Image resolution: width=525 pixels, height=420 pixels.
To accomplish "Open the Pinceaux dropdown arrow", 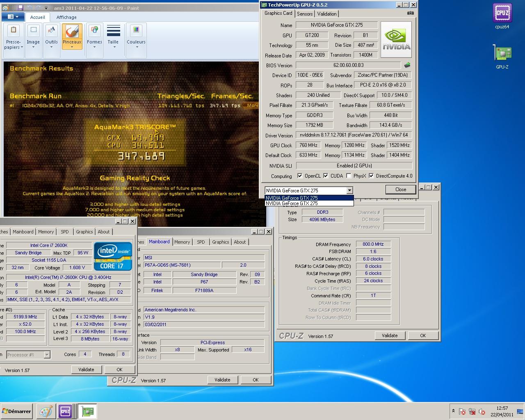I will pyautogui.click(x=72, y=47).
